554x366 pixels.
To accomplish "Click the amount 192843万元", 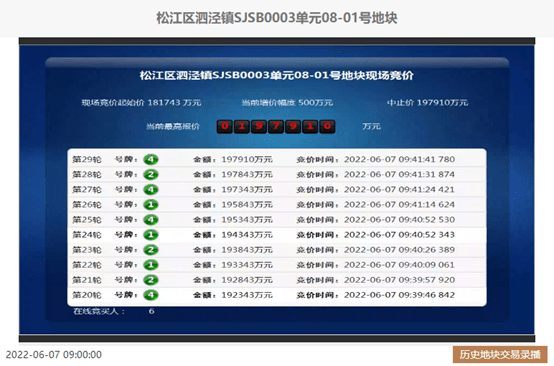I will 247,280.
